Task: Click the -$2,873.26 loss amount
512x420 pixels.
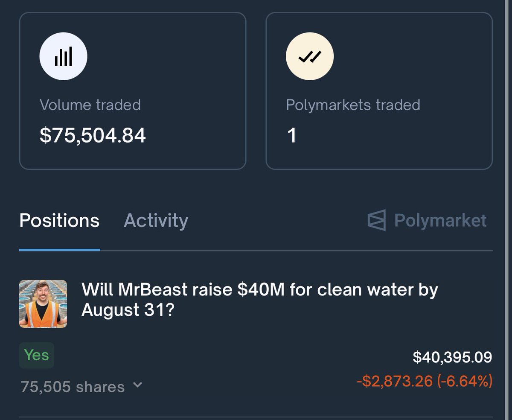Action: (395, 381)
